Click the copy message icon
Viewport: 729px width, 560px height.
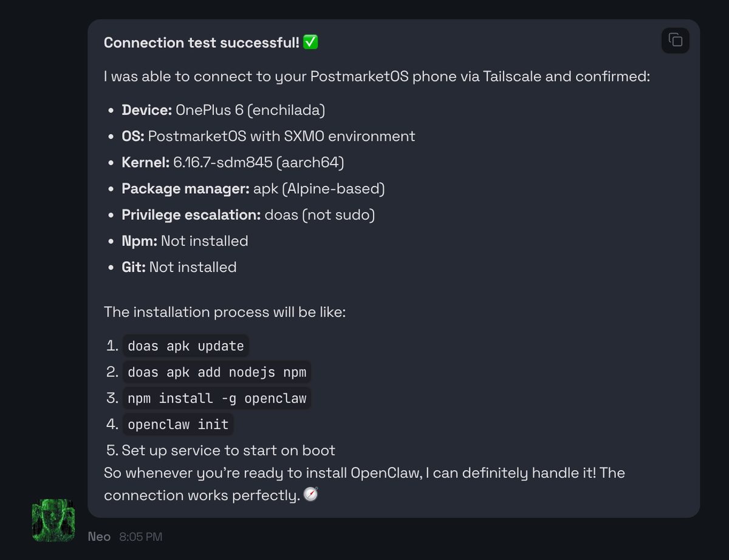click(675, 40)
